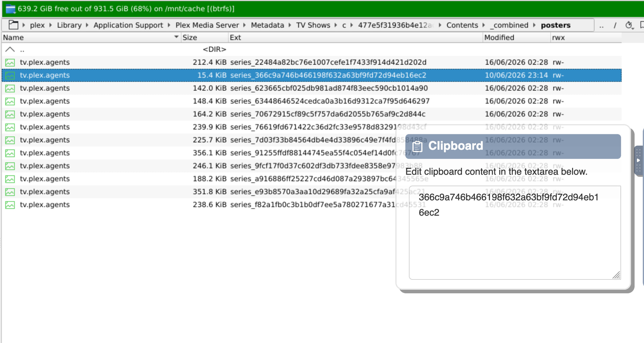Sort files by the Modified column header
Viewport: 644px width, 343px height.
pyautogui.click(x=517, y=38)
